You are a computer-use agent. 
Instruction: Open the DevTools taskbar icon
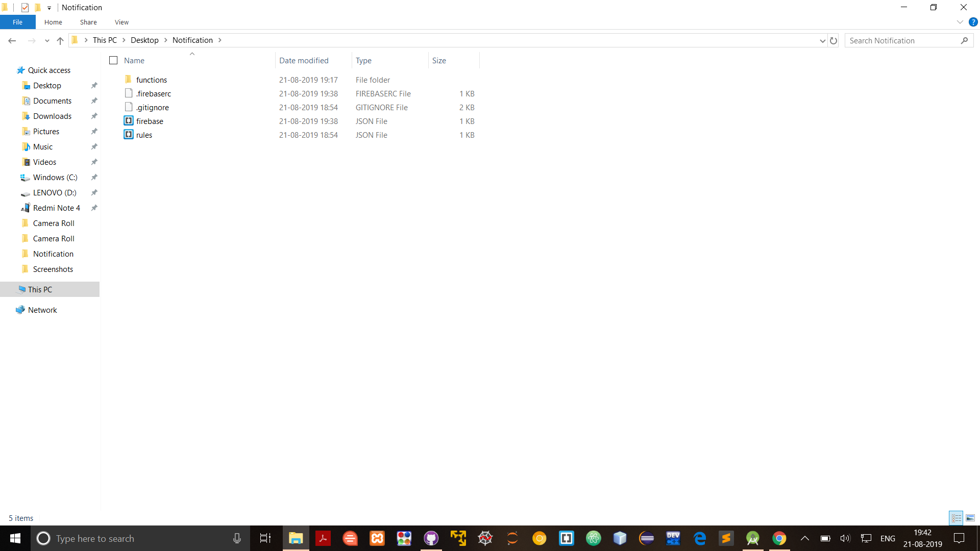click(673, 538)
